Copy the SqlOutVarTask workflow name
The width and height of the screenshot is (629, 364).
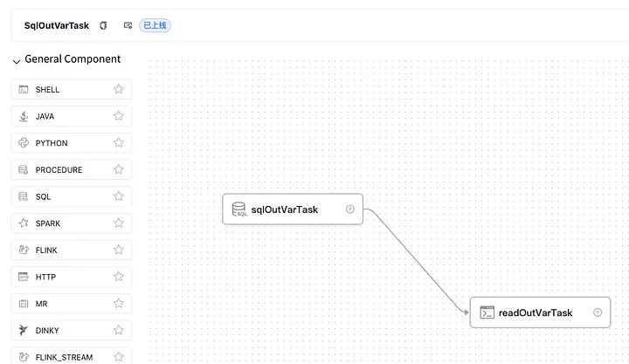pos(103,25)
